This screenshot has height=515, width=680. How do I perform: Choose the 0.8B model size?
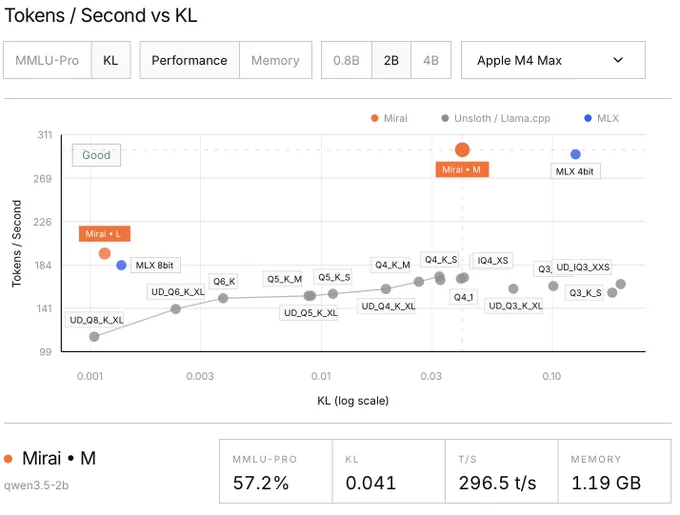347,60
